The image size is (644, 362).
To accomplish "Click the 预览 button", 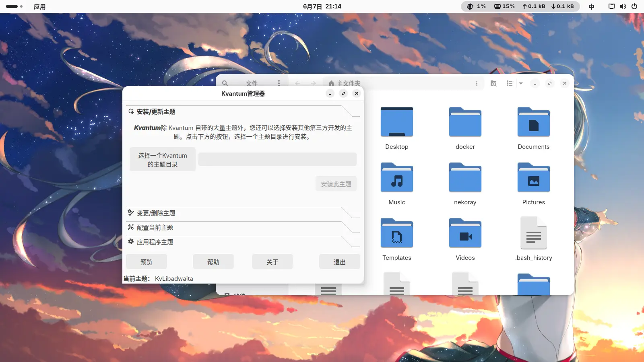I will click(x=147, y=262).
